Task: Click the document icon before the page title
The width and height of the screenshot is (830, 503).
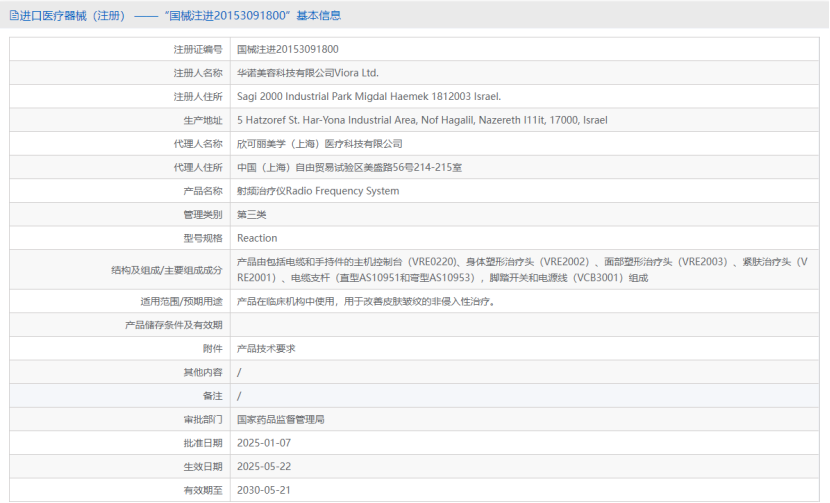Action: click(x=14, y=15)
